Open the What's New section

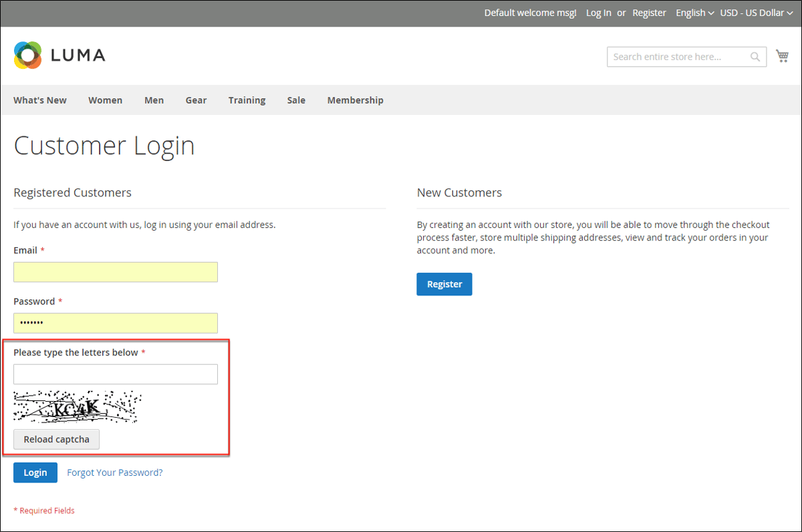pyautogui.click(x=39, y=100)
